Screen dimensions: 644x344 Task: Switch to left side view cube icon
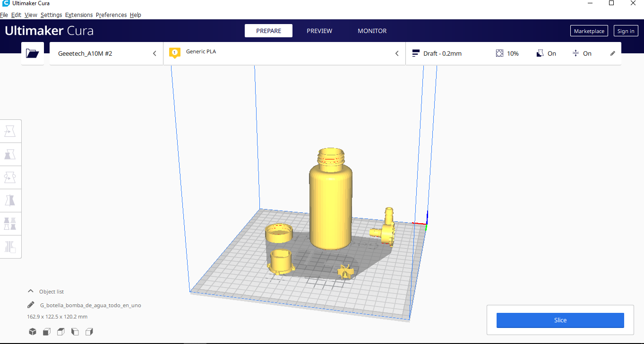75,332
